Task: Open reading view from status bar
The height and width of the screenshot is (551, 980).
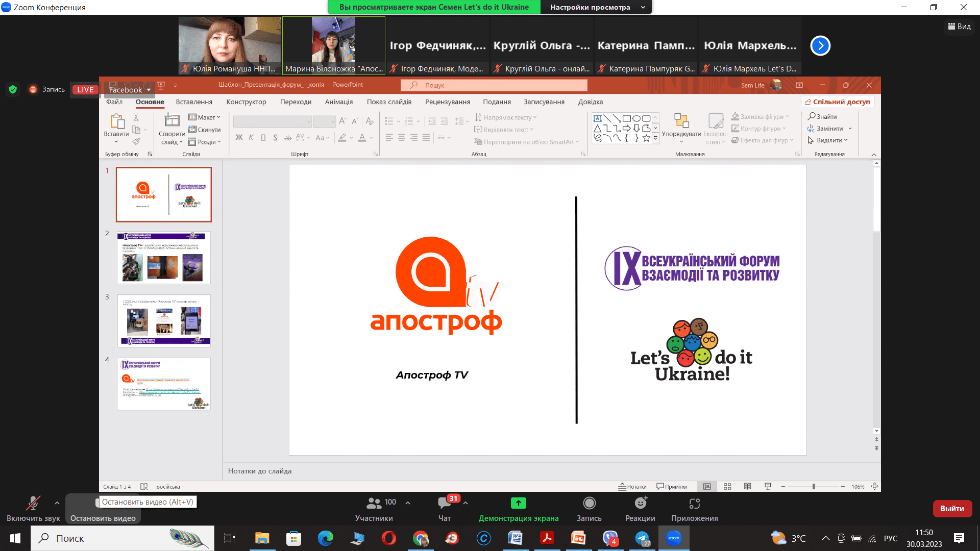Action: [747, 486]
